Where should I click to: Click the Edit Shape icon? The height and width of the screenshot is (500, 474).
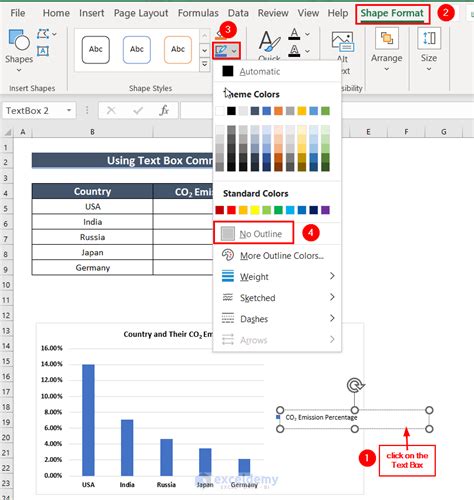point(43,34)
